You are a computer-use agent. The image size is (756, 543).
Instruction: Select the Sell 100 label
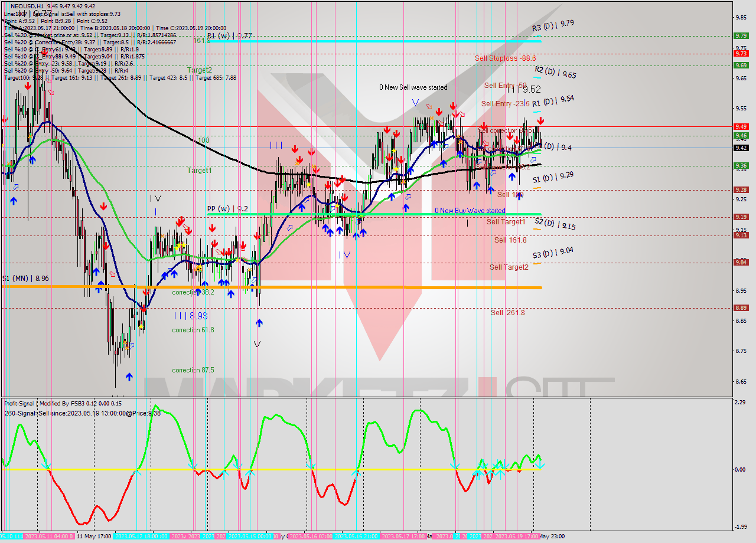click(510, 195)
